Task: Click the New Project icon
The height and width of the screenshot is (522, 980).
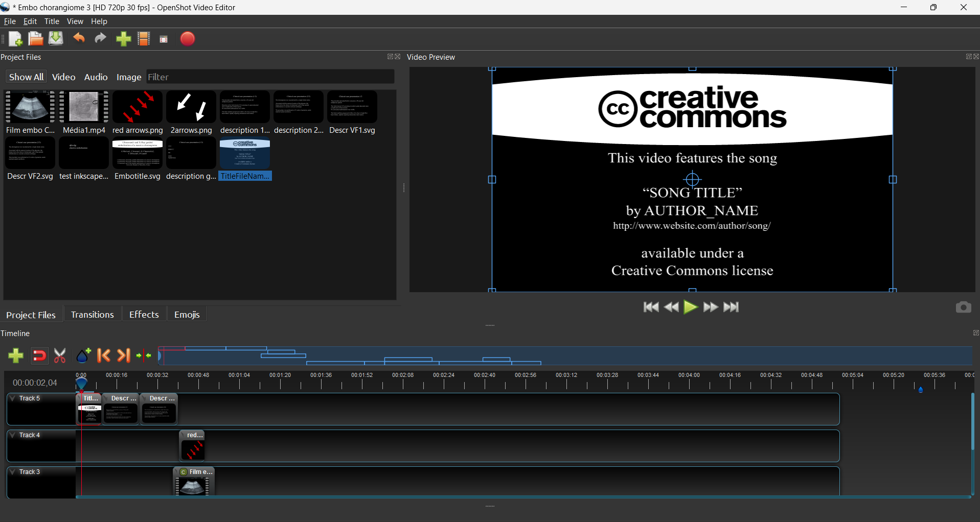Action: [15, 39]
